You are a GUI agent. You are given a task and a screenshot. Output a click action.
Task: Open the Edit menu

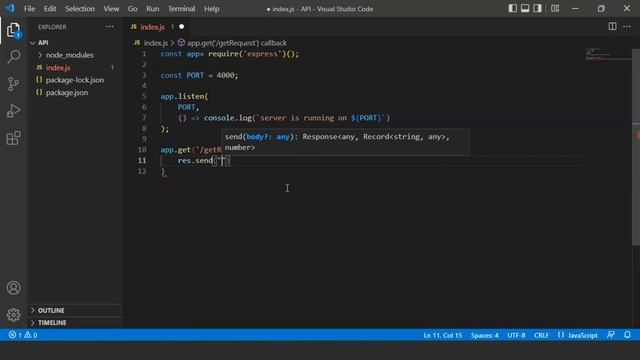click(50, 9)
